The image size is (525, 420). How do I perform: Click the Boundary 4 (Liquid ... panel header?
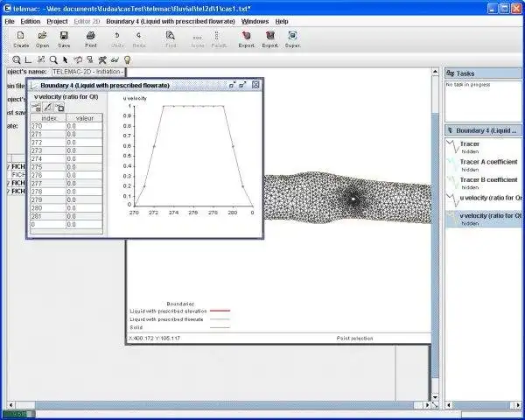[x=483, y=130]
